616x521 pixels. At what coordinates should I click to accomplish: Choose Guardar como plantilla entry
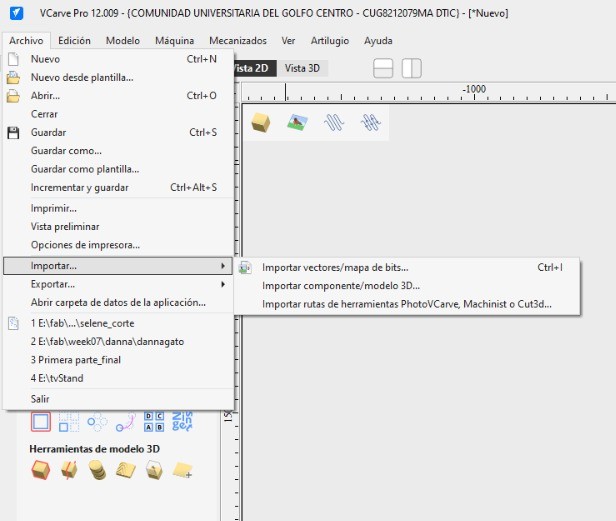tap(118, 169)
